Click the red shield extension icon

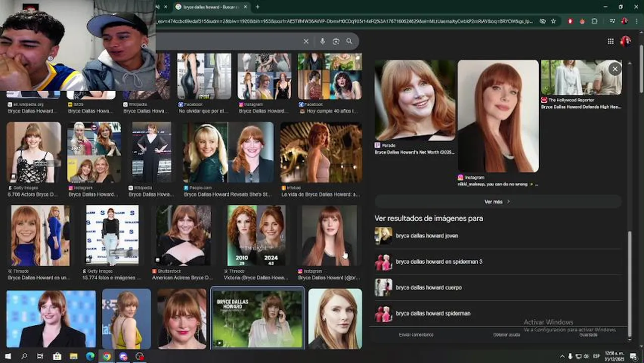coord(570,21)
